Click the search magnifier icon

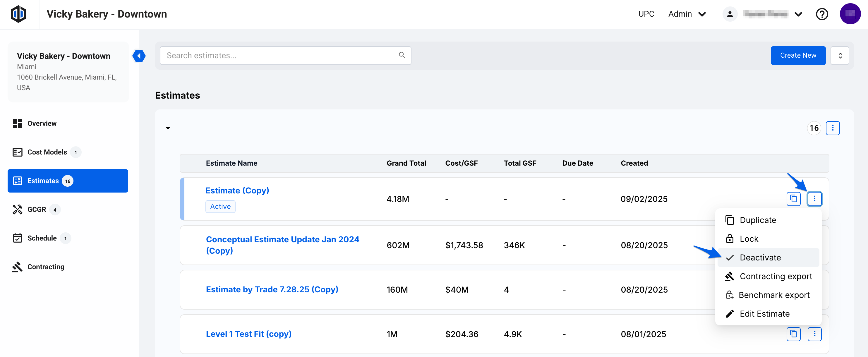(x=402, y=55)
